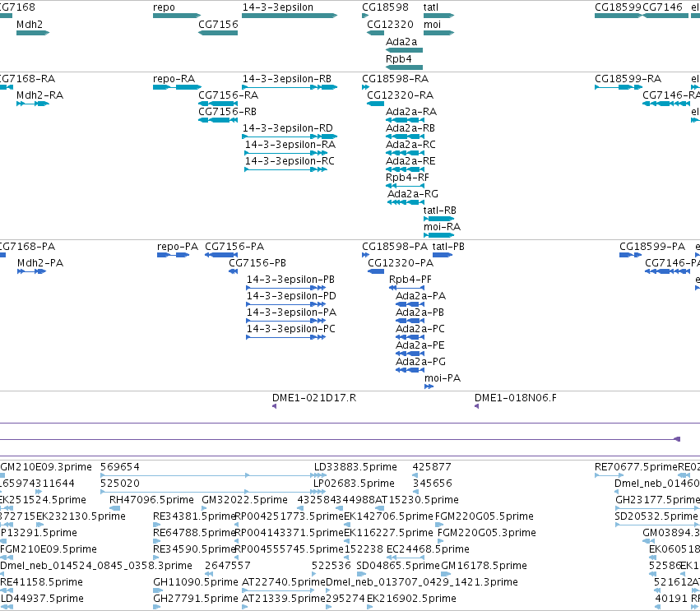Select the CG7156-RA transcript label

[228, 95]
